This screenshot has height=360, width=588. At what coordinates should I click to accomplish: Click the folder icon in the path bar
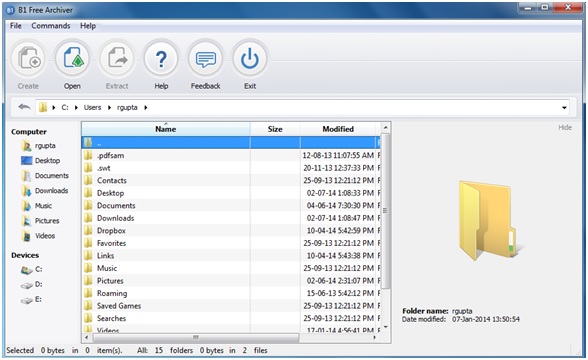pos(43,108)
